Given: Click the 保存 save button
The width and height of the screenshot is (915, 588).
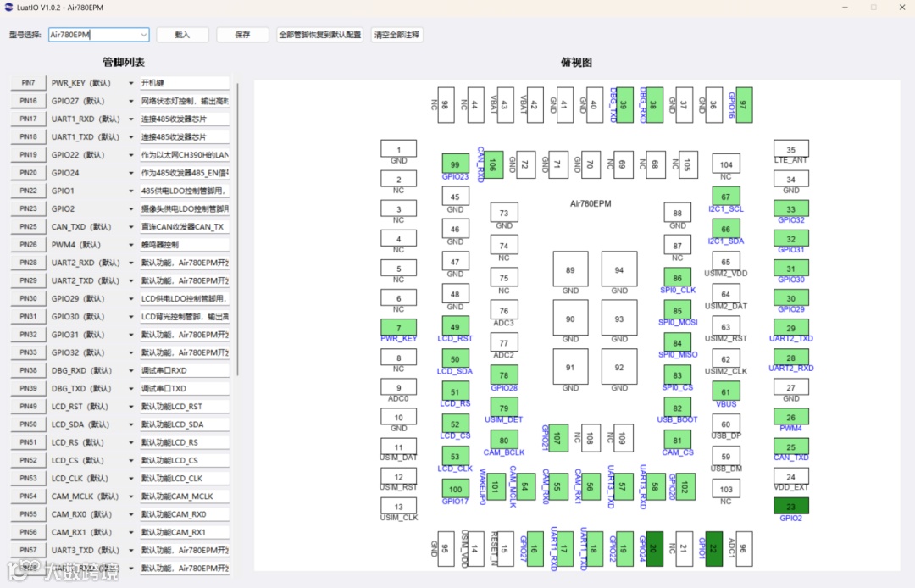Looking at the screenshot, I should pos(243,35).
